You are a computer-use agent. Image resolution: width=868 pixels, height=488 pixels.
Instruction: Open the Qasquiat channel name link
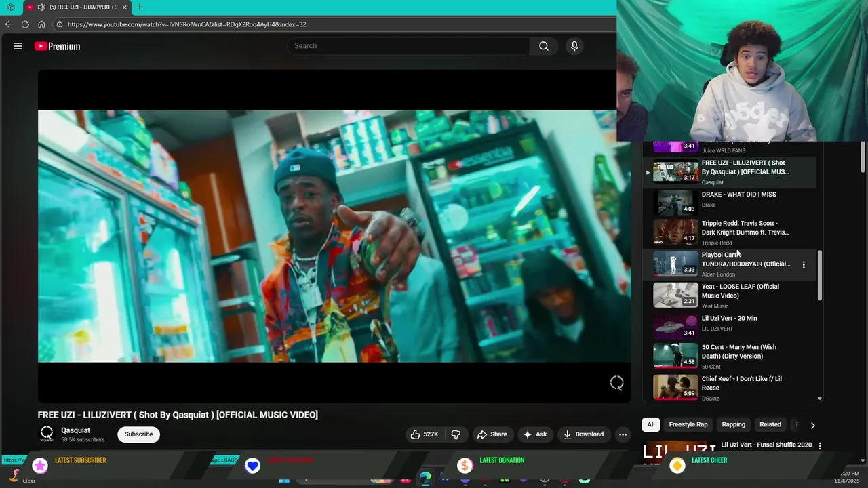tap(75, 430)
